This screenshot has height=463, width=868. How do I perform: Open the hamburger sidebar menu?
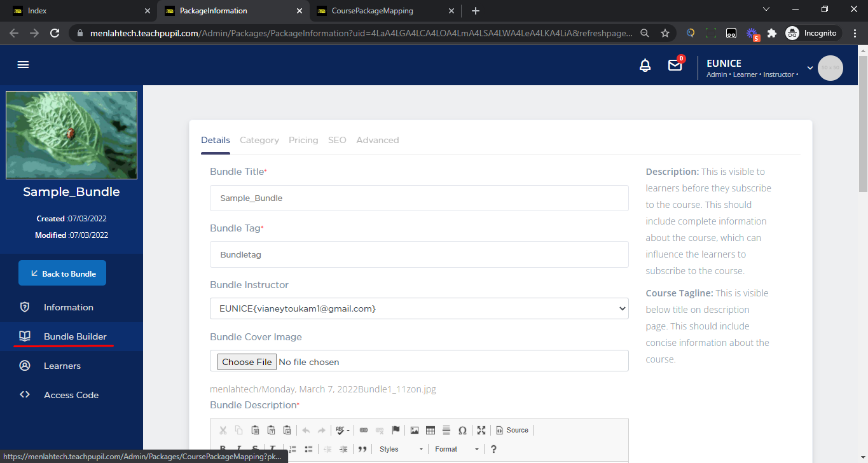pos(23,65)
